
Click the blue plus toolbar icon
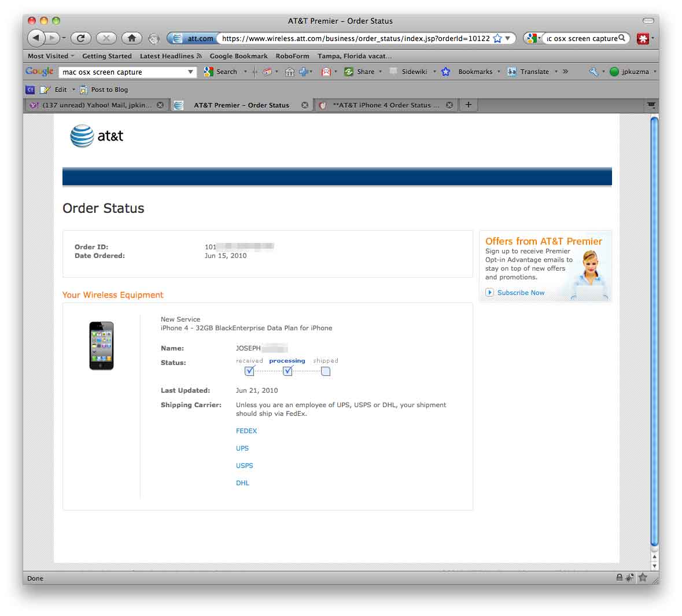coord(304,72)
